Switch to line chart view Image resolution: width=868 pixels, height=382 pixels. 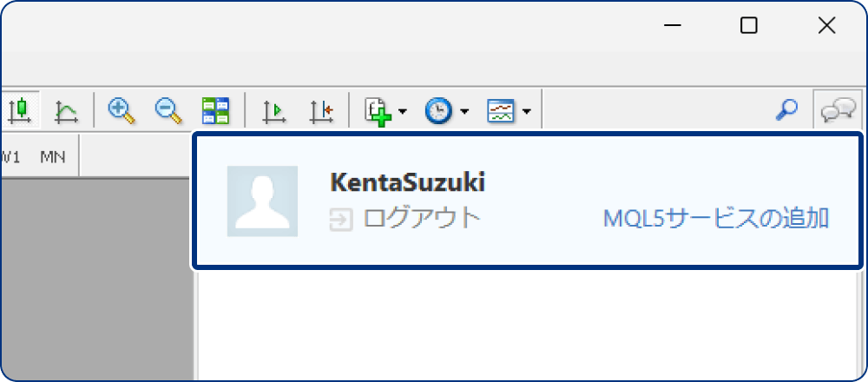point(67,111)
